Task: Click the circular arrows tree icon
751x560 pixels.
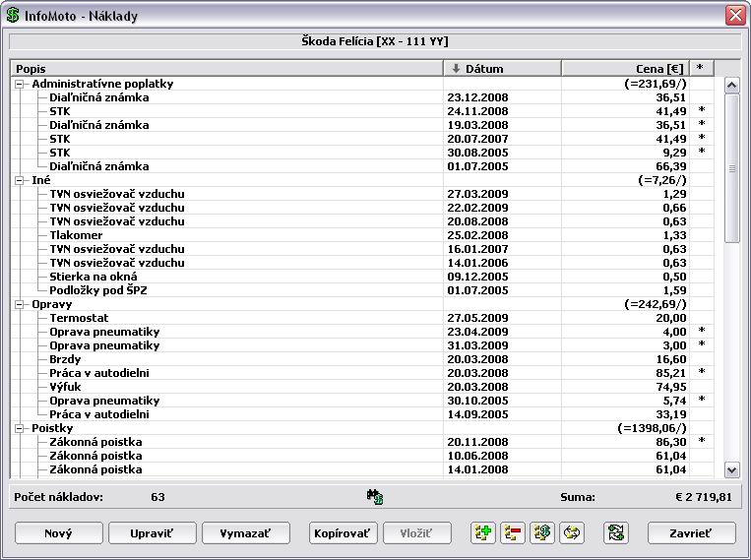Action: (572, 532)
